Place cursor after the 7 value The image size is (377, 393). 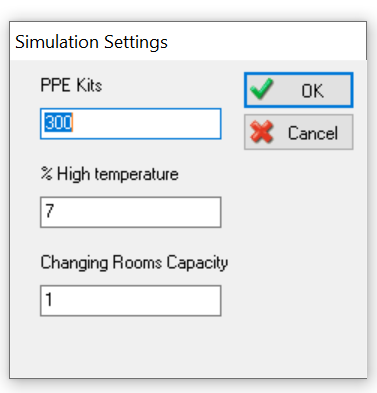pos(55,211)
